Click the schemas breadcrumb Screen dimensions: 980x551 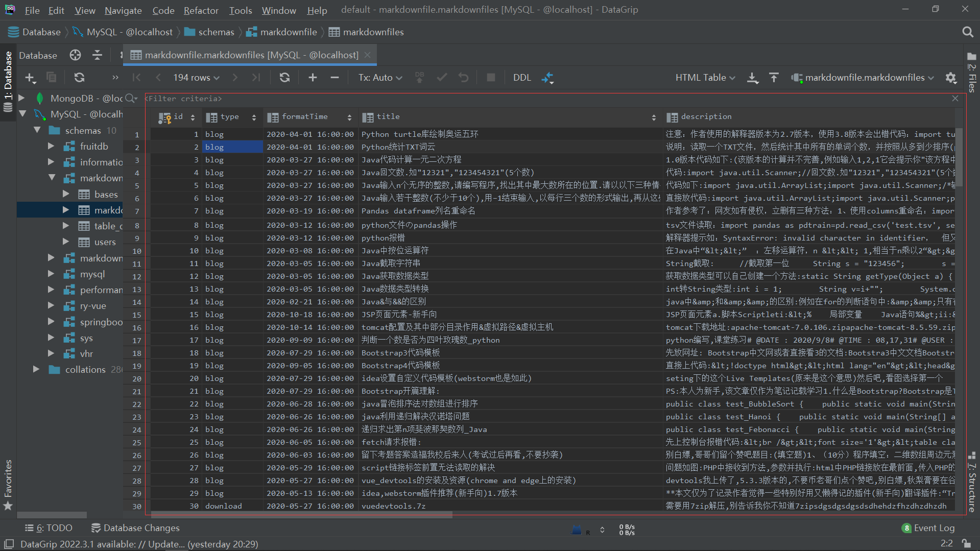[x=209, y=32]
